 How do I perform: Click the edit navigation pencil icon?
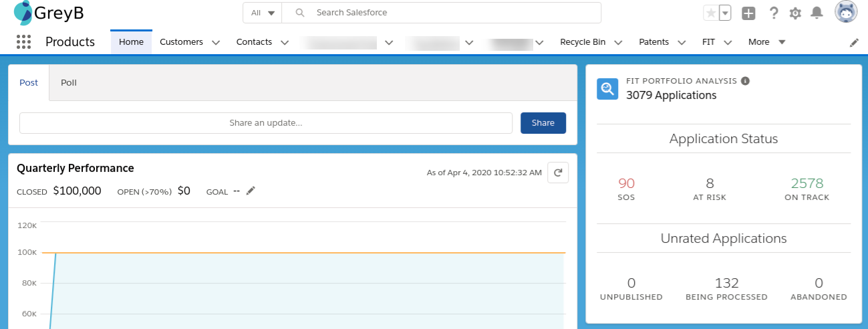tap(854, 42)
